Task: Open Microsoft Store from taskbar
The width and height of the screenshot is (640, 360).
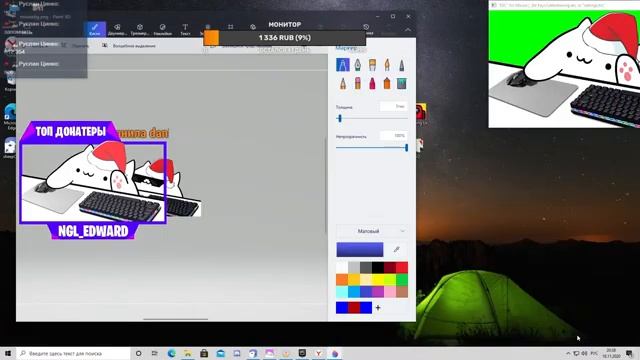Action: 204,353
